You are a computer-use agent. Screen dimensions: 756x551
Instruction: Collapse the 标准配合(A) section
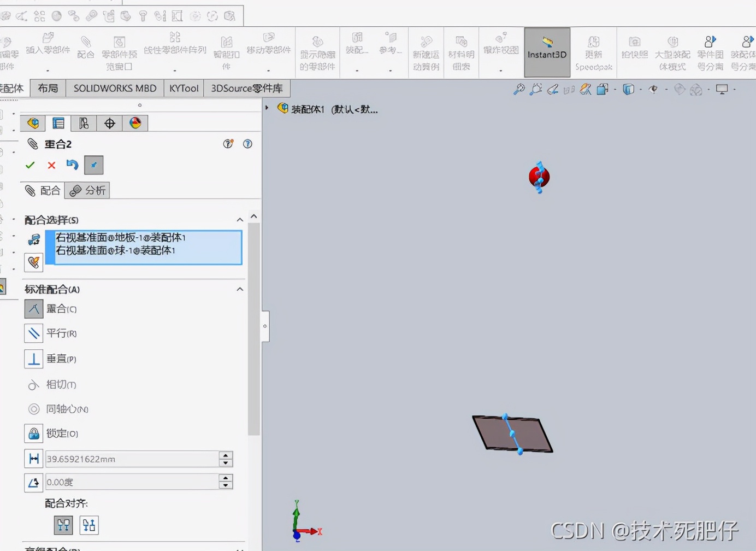(240, 289)
